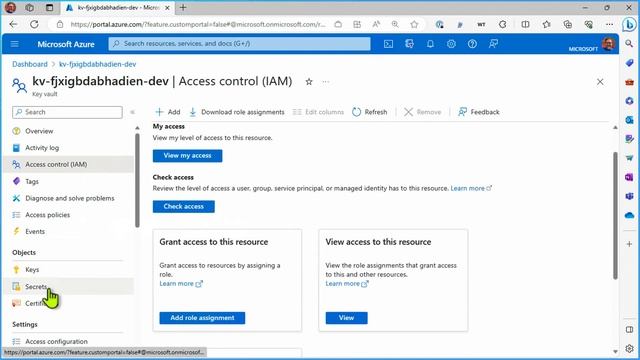Click Refresh in the command bar

coord(370,112)
